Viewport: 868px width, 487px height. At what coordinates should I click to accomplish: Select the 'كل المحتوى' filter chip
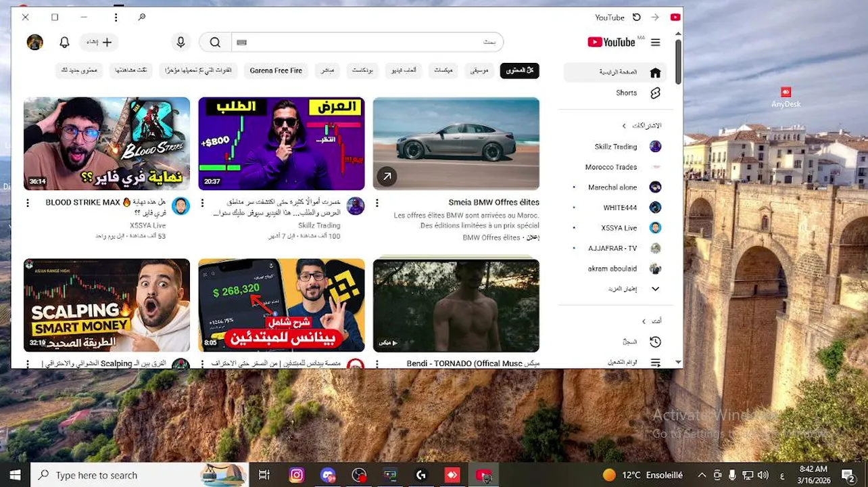coord(520,70)
